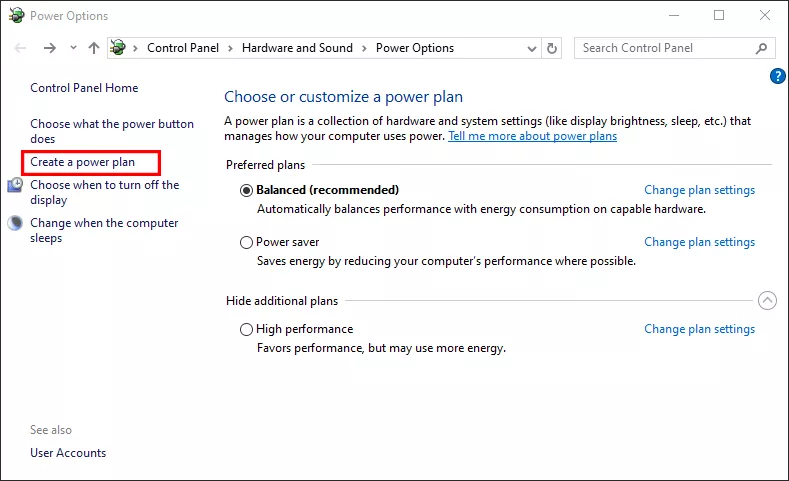Click the 'Hide additional plans' label
This screenshot has width=789, height=481.
(282, 301)
